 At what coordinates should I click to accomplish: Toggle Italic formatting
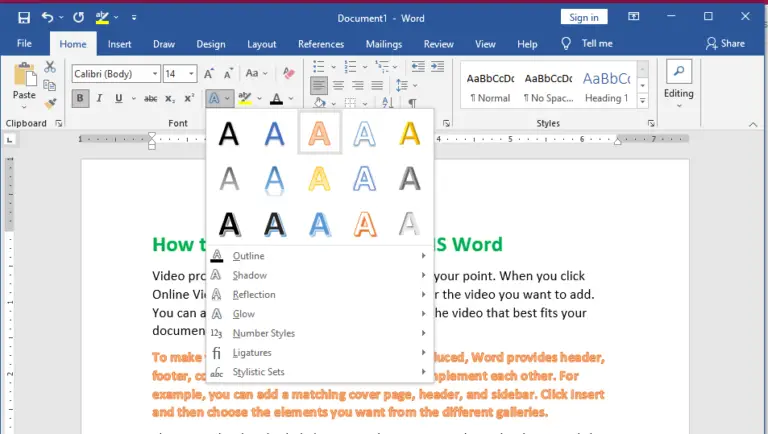pyautogui.click(x=99, y=98)
